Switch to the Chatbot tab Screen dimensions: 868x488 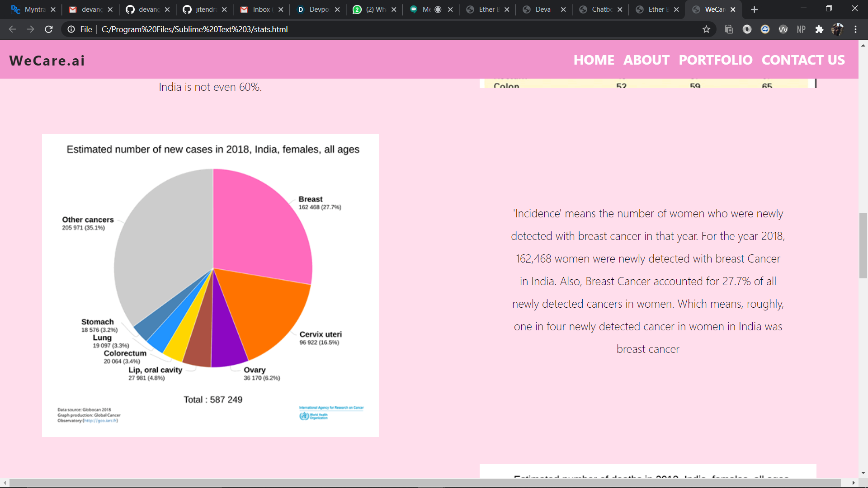pyautogui.click(x=600, y=9)
